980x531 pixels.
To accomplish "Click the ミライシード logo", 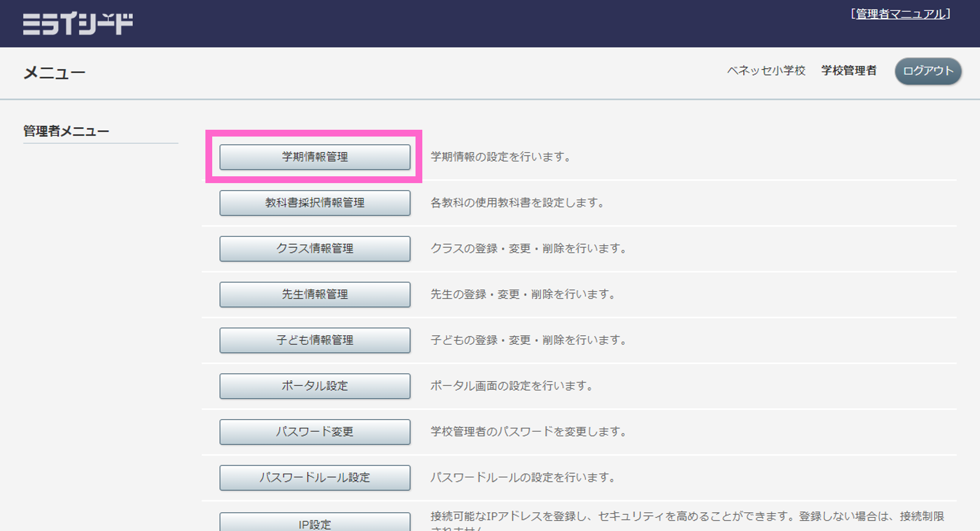I will click(78, 24).
